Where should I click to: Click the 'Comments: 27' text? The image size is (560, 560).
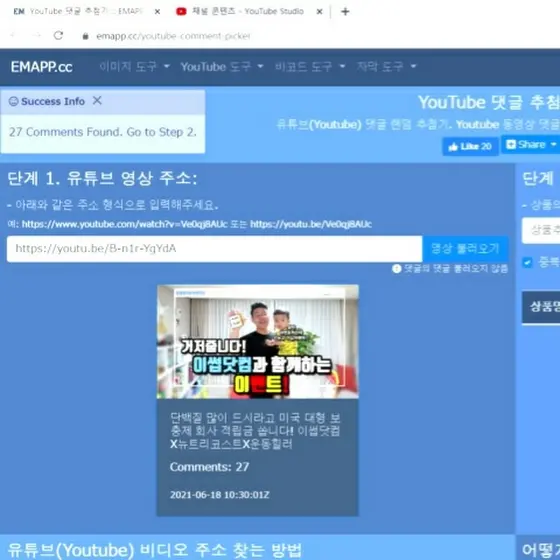209,467
